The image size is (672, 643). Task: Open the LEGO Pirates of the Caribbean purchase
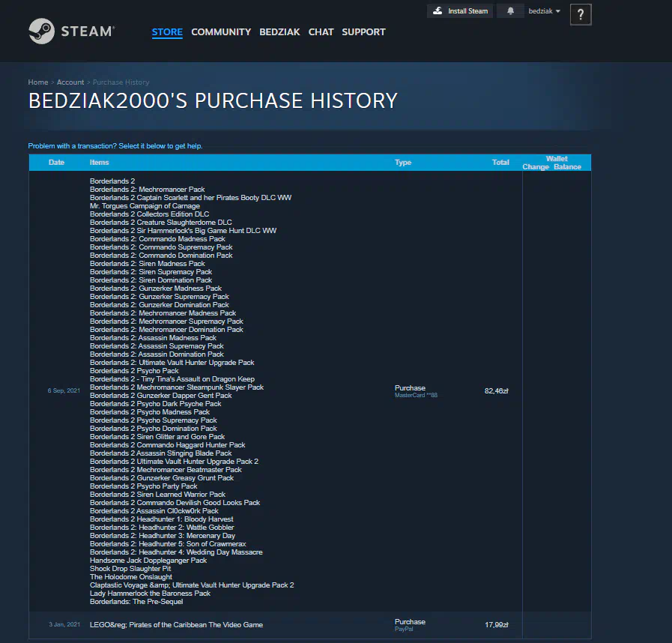click(176, 625)
